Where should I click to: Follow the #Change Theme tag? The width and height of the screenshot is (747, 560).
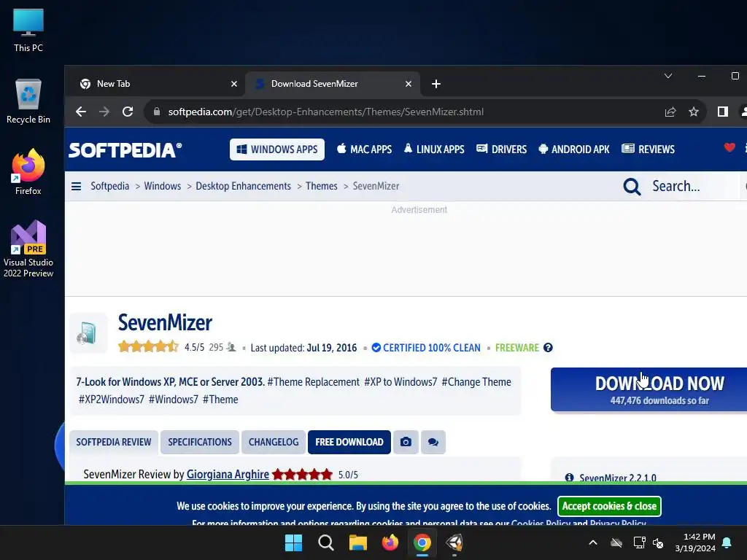click(476, 382)
